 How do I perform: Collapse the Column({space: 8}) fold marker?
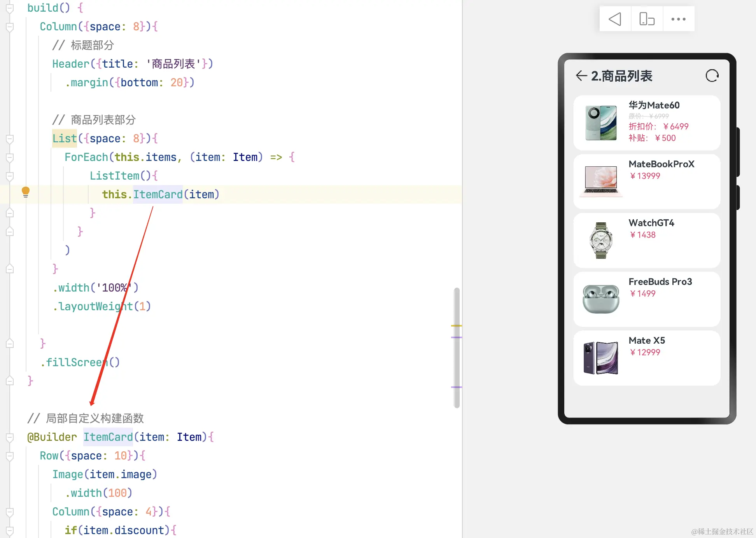coord(10,27)
